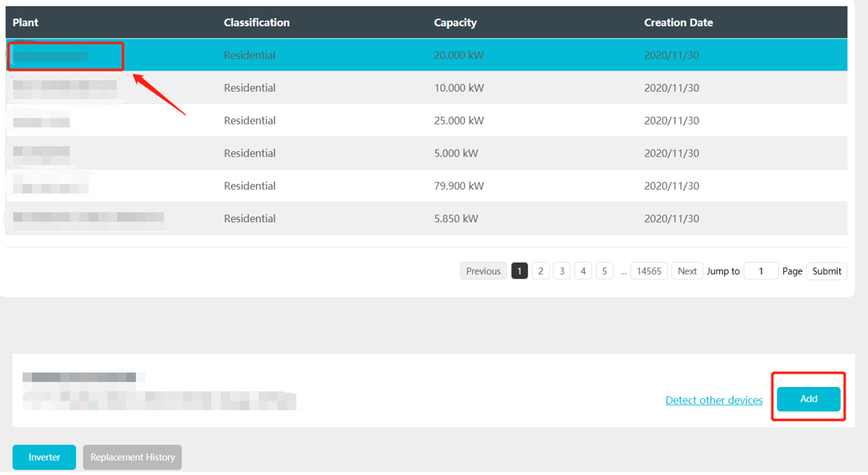Select page 5 in pagination
This screenshot has width=868, height=475.
click(x=605, y=271)
